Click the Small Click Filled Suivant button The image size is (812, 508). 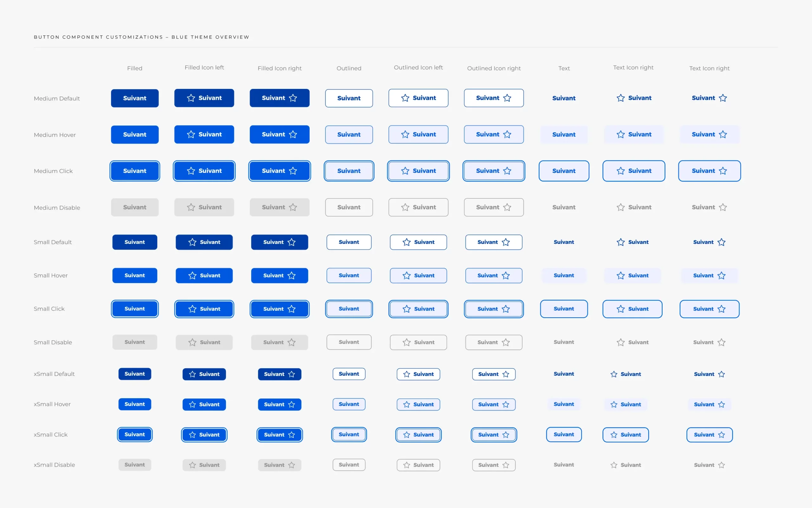pos(135,309)
